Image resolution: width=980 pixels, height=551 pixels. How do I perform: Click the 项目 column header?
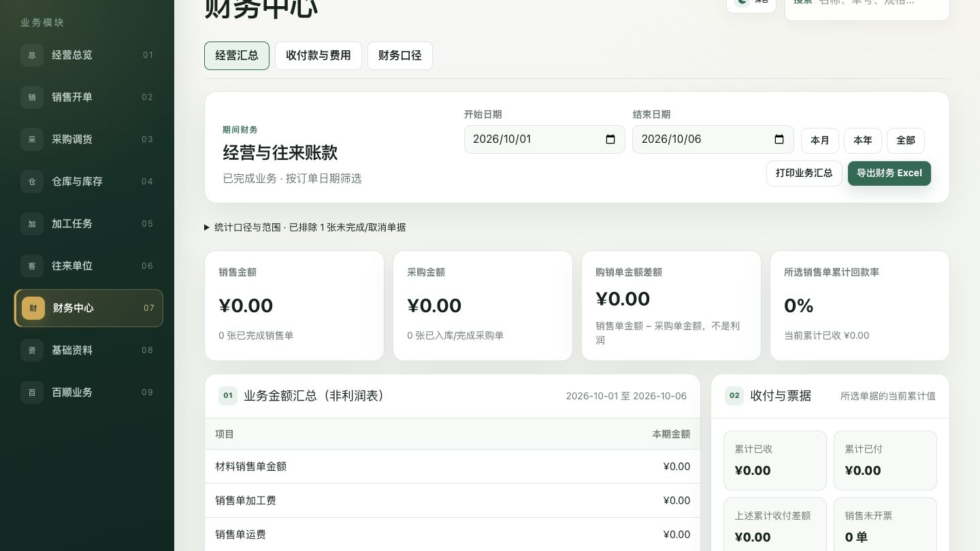(x=225, y=434)
